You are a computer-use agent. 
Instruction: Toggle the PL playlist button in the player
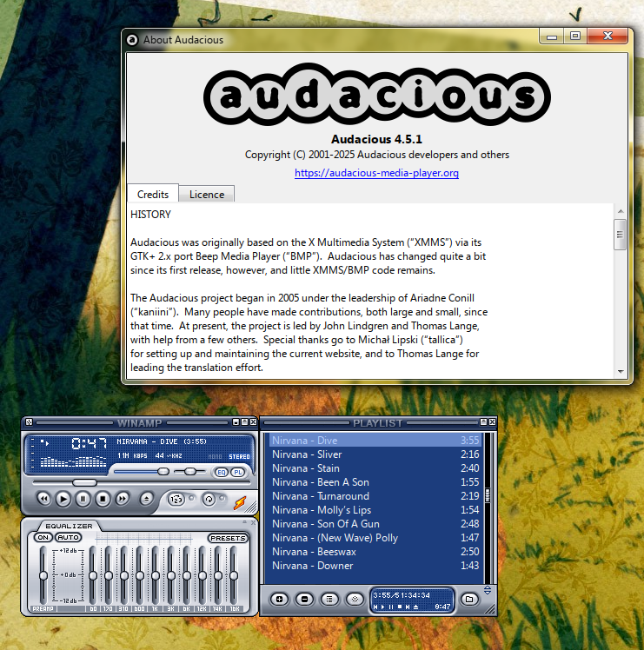click(238, 472)
